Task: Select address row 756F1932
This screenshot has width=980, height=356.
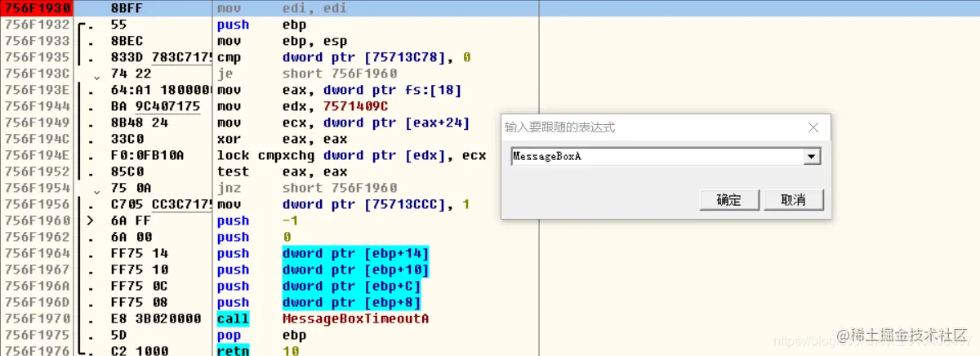Action: pos(37,24)
